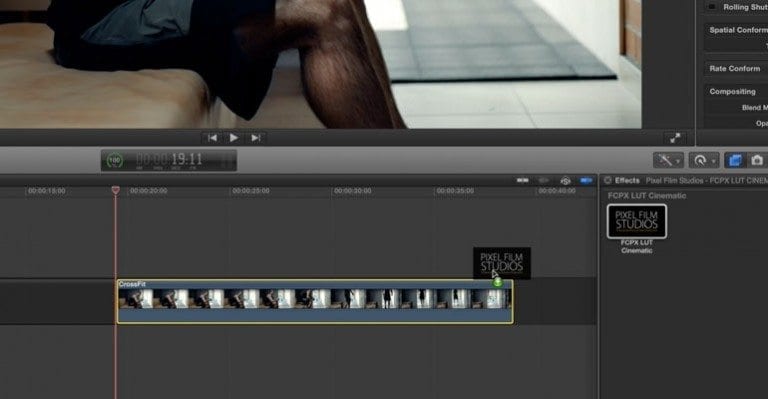Image resolution: width=768 pixels, height=399 pixels.
Task: Jump to next edit point button
Action: (256, 138)
